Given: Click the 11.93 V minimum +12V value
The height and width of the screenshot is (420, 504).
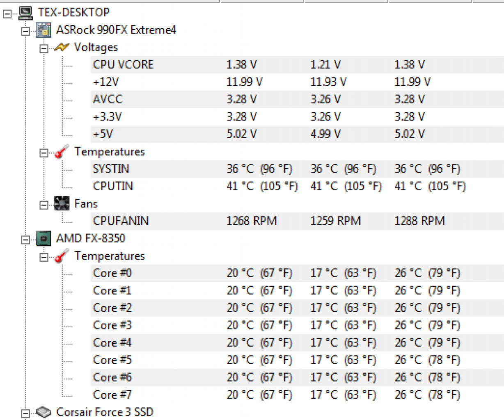Looking at the screenshot, I should [x=328, y=82].
